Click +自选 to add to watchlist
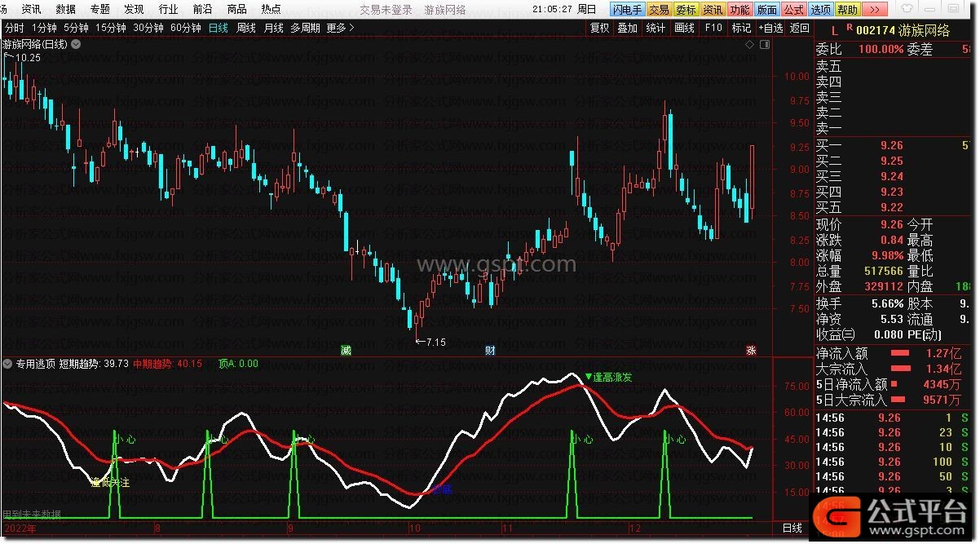The image size is (980, 544). pos(770,28)
